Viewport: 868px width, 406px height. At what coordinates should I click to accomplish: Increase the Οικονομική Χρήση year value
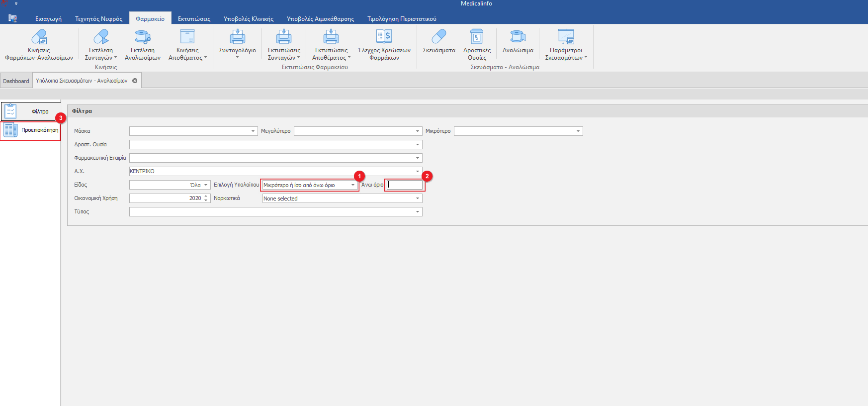(206, 197)
